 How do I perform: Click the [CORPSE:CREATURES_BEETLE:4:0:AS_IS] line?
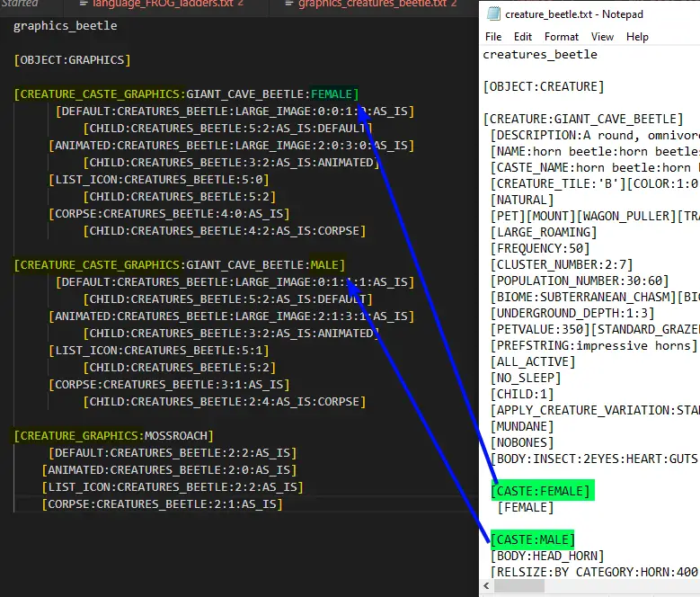[x=169, y=214]
